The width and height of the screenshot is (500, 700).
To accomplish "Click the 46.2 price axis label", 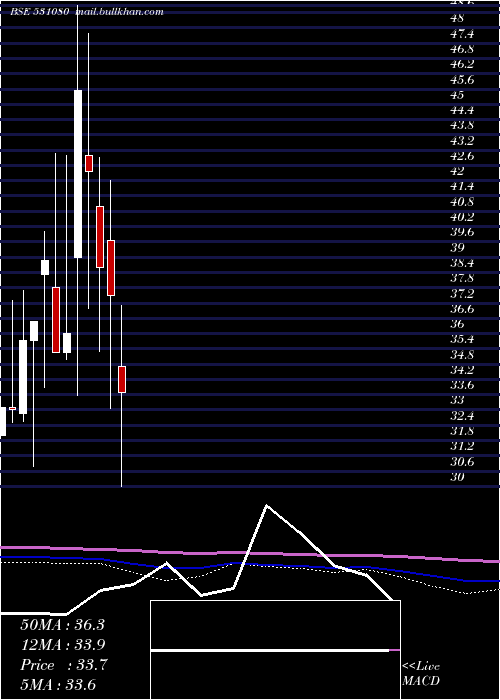I will 462,64.
